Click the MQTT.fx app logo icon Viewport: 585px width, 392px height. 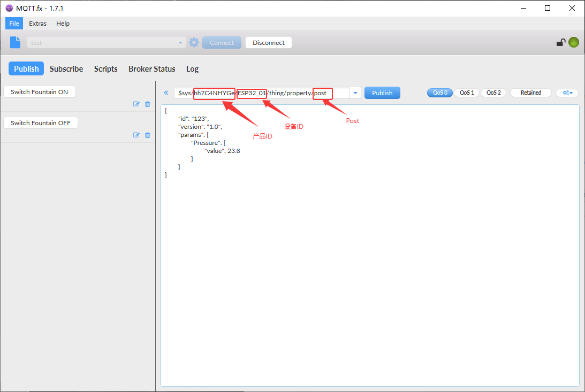point(9,8)
